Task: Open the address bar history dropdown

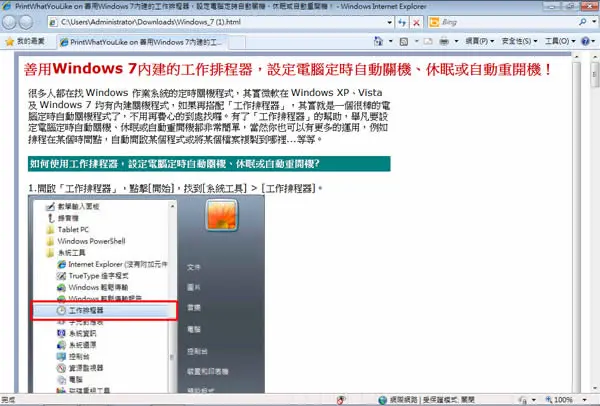Action: coord(390,22)
